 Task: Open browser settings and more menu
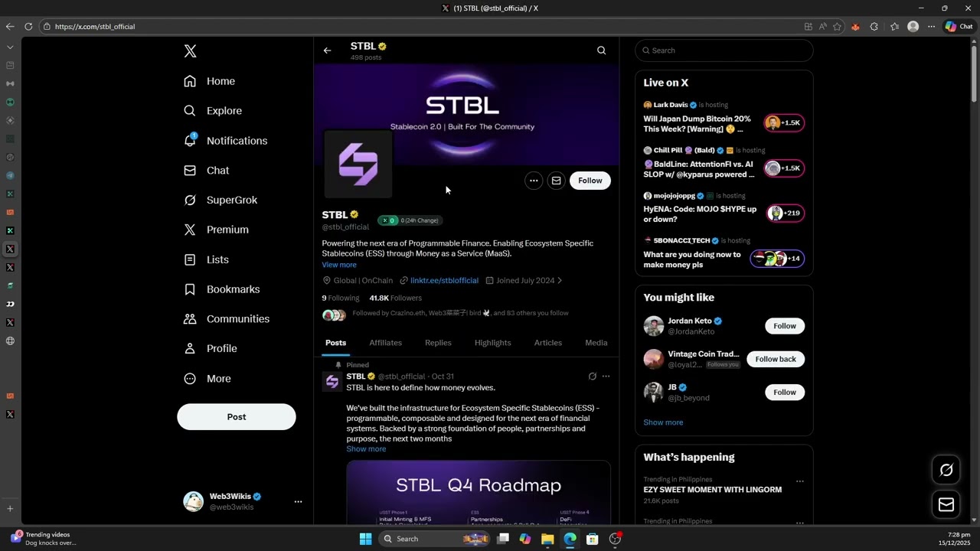931,26
